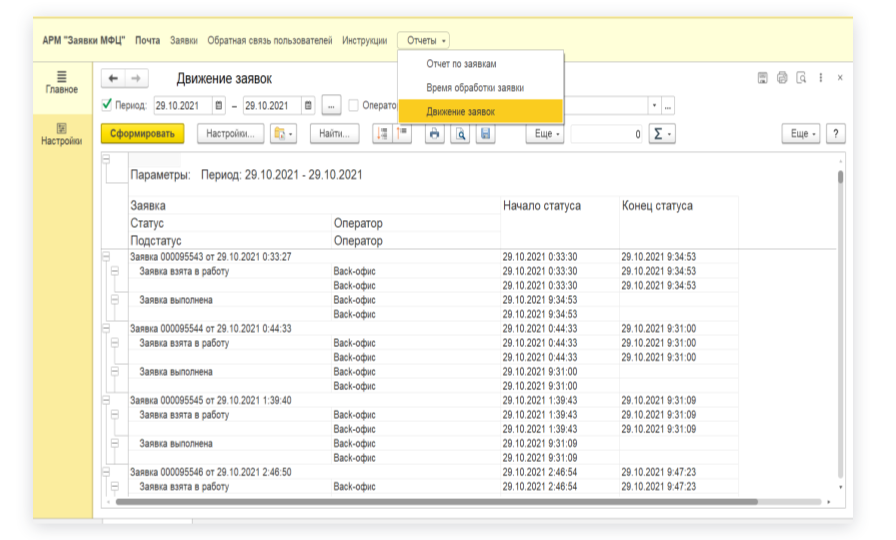Select Время обработки заявки menu item
This screenshot has height=540, width=896.
(474, 88)
